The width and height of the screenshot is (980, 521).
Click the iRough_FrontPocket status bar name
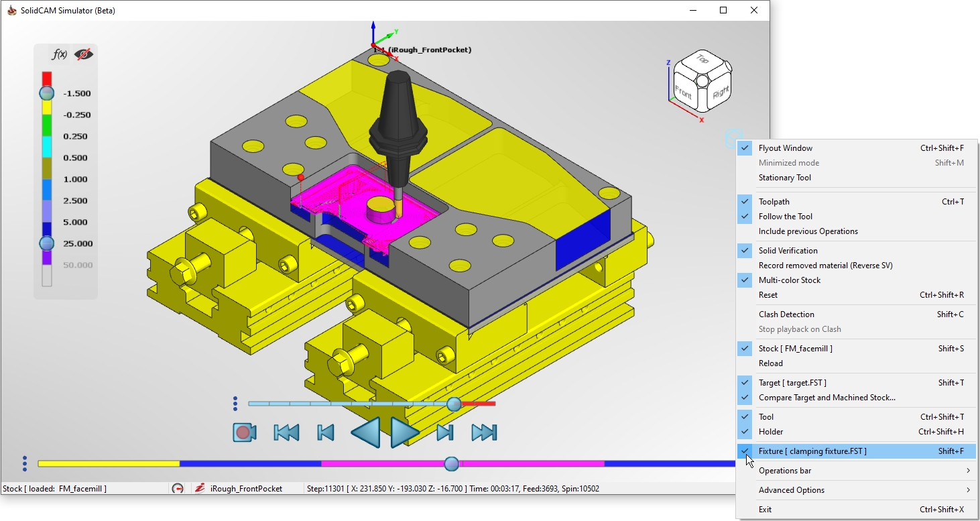pyautogui.click(x=246, y=489)
